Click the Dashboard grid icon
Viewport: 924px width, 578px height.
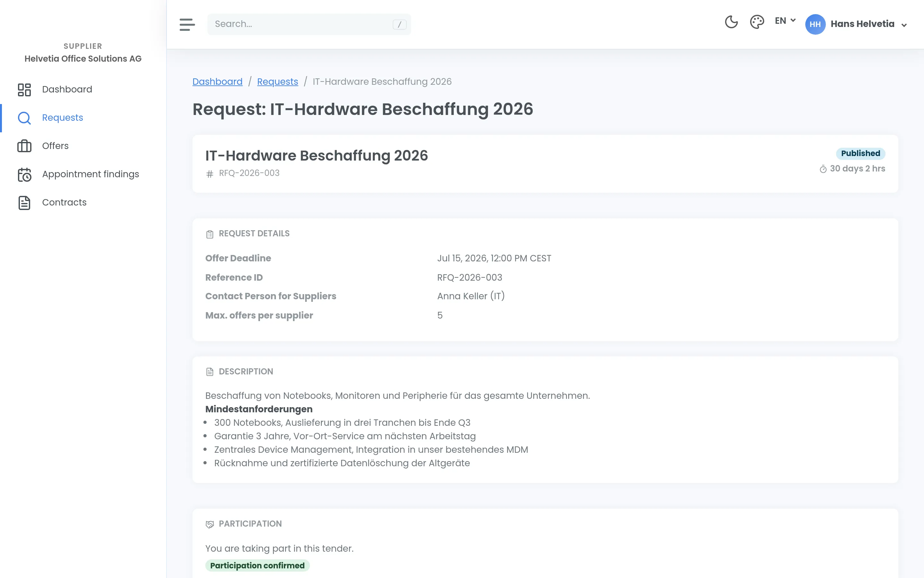pos(24,90)
